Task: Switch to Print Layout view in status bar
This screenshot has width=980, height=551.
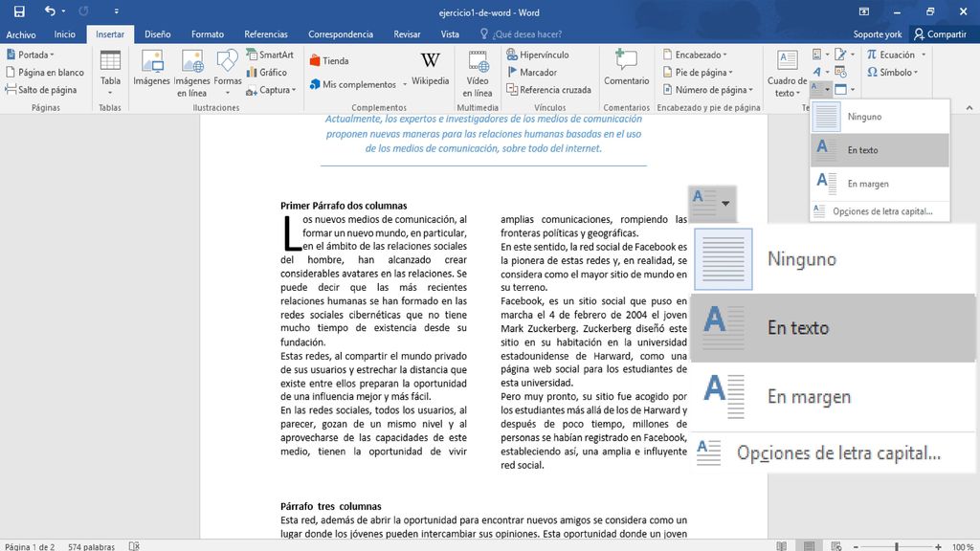Action: [809, 546]
